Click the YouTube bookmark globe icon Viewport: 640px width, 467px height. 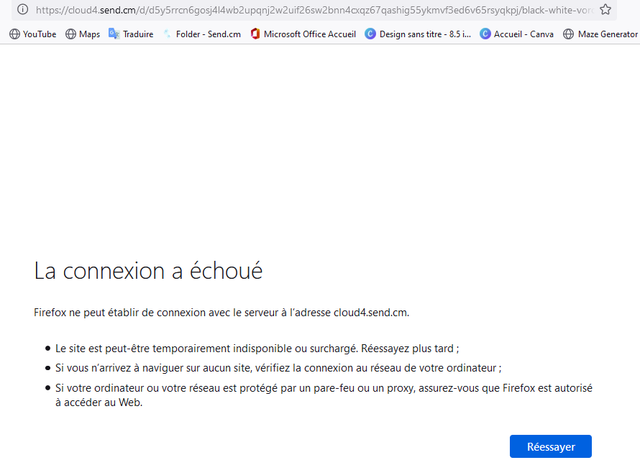14,34
